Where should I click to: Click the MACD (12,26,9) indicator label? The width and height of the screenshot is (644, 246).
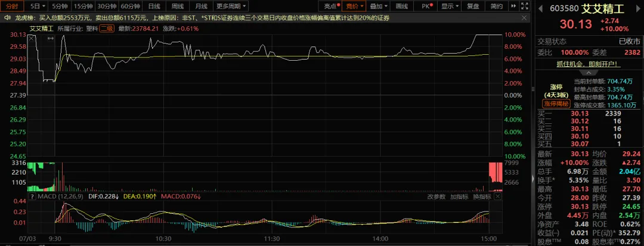click(60, 197)
